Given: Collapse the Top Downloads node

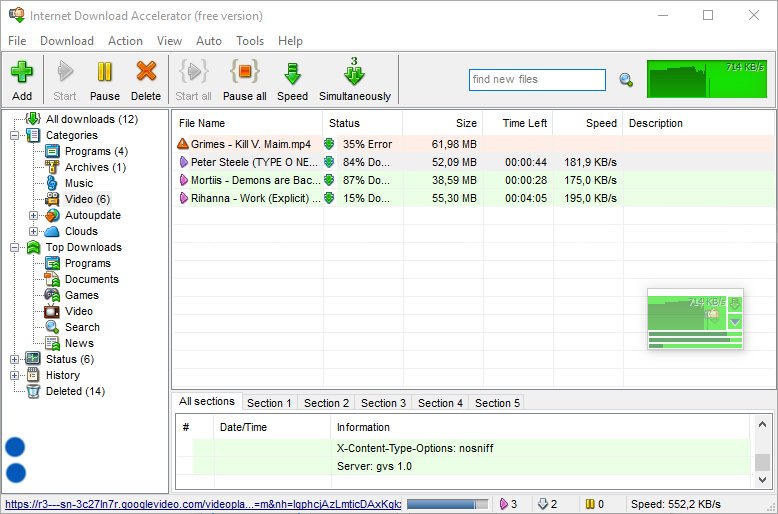Looking at the screenshot, I should [x=15, y=247].
